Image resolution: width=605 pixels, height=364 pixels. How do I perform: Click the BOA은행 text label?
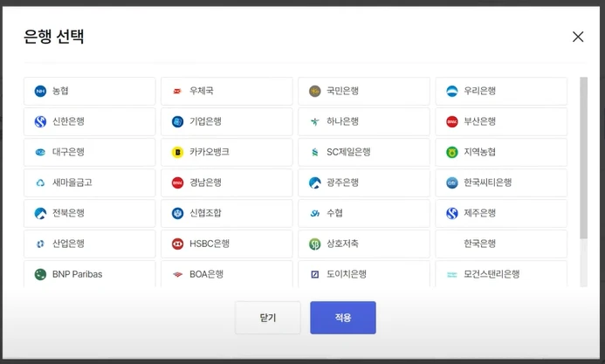click(206, 274)
